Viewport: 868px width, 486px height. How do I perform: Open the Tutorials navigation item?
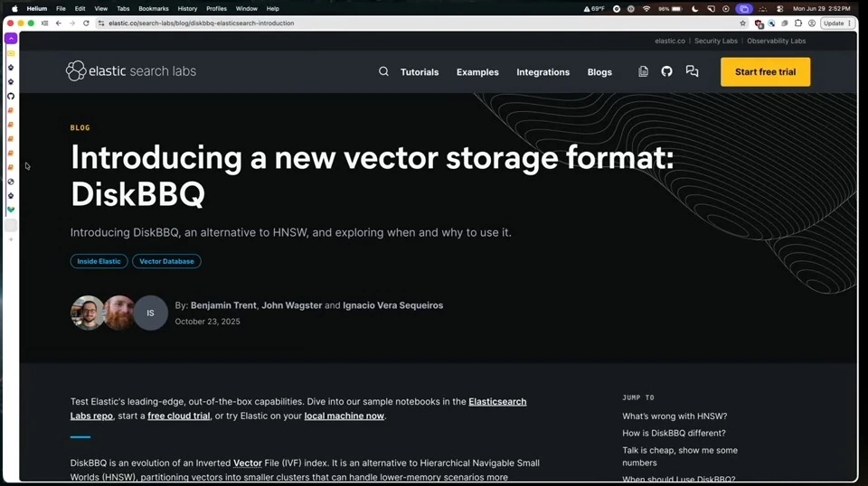[x=420, y=72]
